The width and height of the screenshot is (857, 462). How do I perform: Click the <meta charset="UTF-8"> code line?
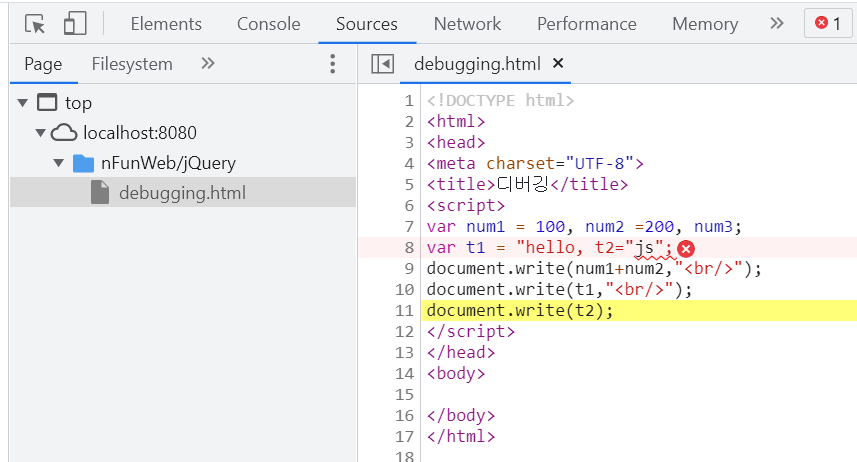pos(536,163)
